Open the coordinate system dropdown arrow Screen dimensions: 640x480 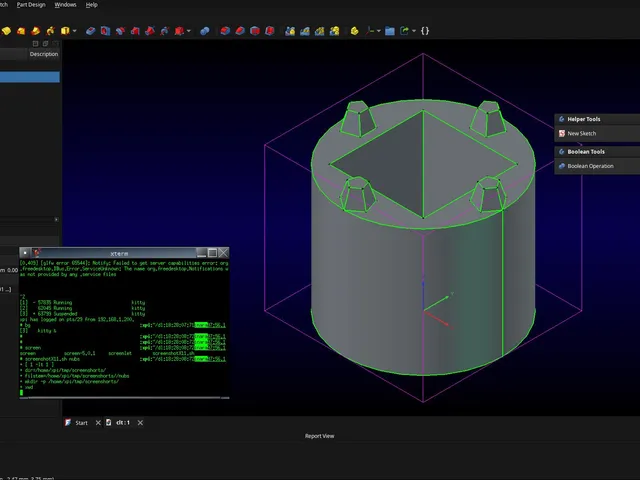click(x=379, y=31)
